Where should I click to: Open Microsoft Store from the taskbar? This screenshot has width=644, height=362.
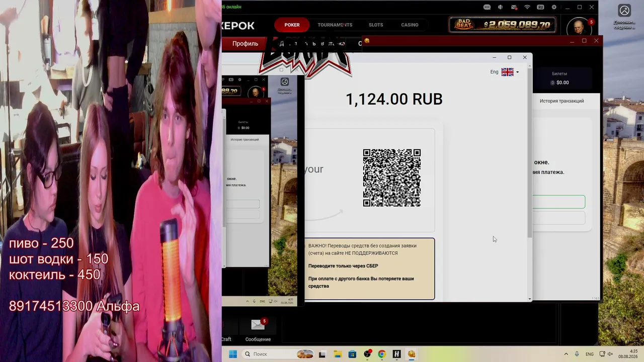click(x=352, y=354)
